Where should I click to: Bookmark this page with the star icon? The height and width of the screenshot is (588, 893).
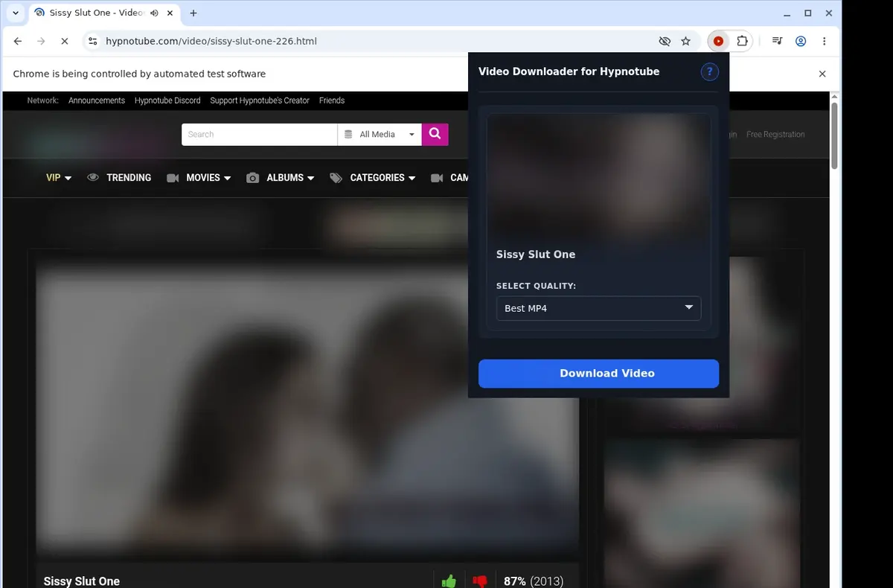pyautogui.click(x=686, y=42)
